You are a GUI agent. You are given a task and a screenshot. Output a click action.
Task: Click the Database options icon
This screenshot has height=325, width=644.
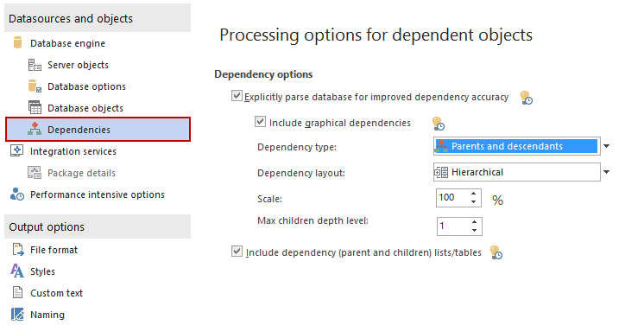[x=35, y=86]
